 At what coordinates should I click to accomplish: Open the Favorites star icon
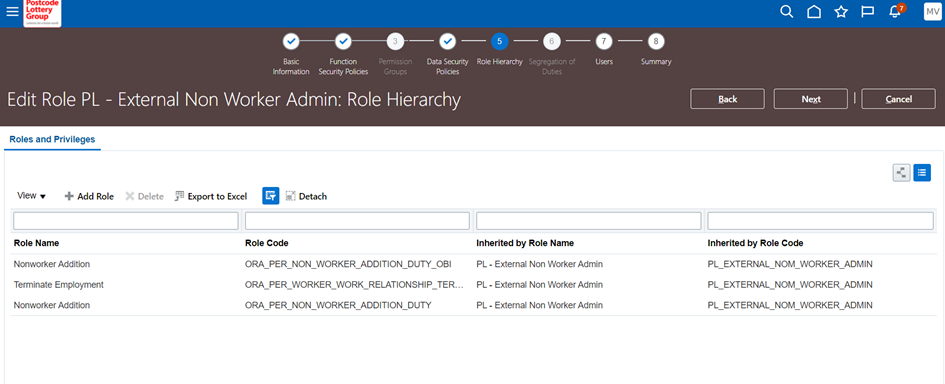click(x=841, y=11)
